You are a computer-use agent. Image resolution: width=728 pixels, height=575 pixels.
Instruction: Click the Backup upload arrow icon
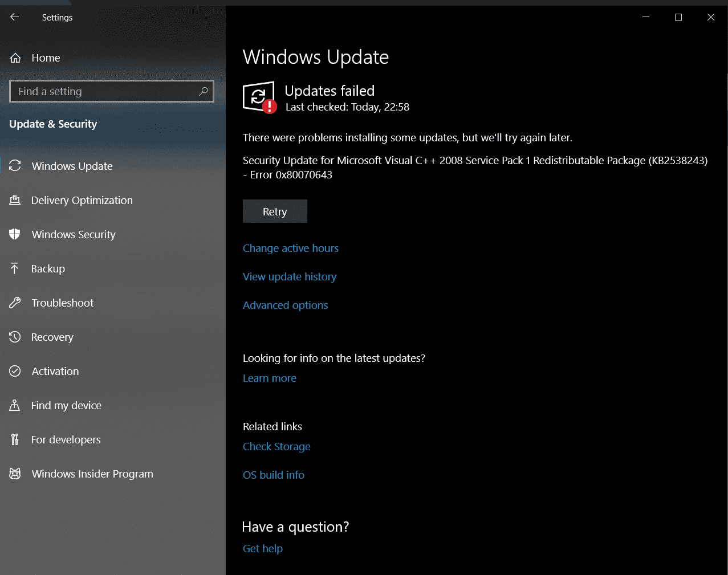(x=15, y=268)
